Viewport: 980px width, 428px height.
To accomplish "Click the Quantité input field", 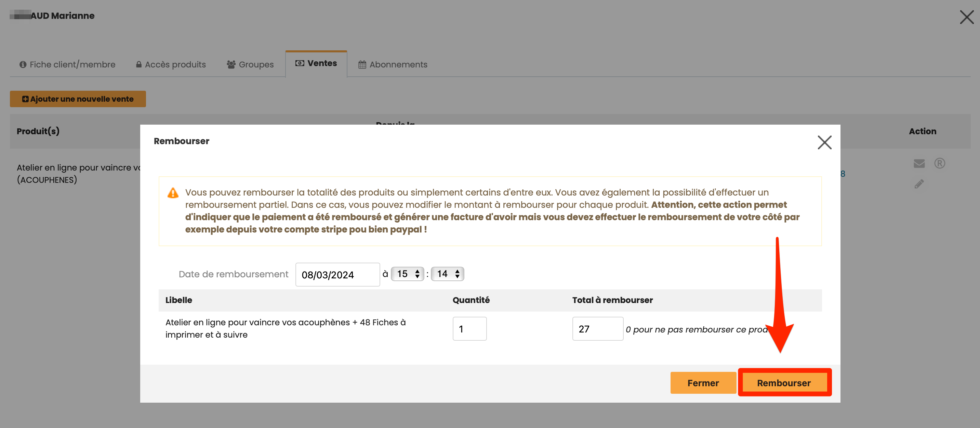I will (469, 329).
